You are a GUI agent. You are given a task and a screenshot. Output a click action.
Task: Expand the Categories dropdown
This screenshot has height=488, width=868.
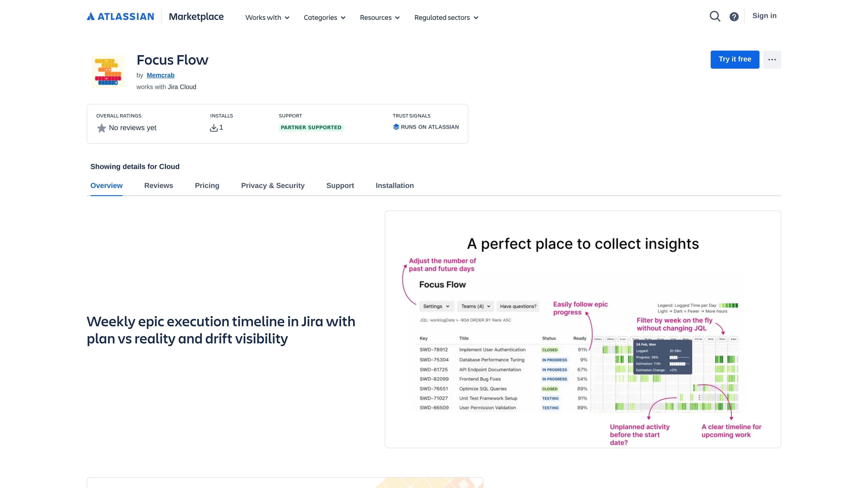coord(325,18)
